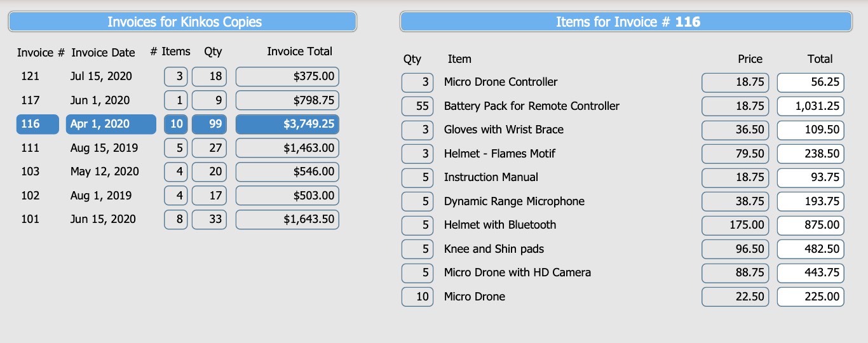Click the $503.00 invoice total field
The width and height of the screenshot is (868, 343).
287,196
